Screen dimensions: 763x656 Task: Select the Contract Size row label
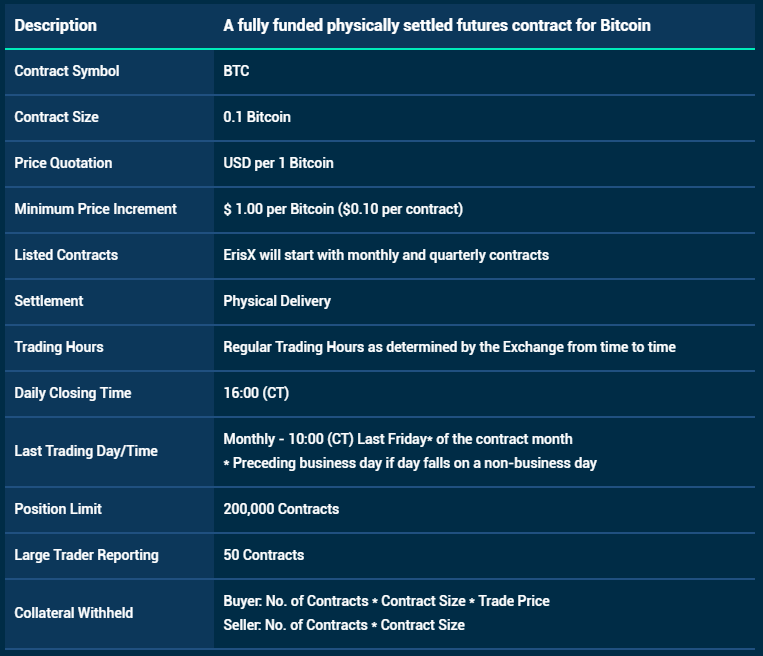pyautogui.click(x=56, y=117)
